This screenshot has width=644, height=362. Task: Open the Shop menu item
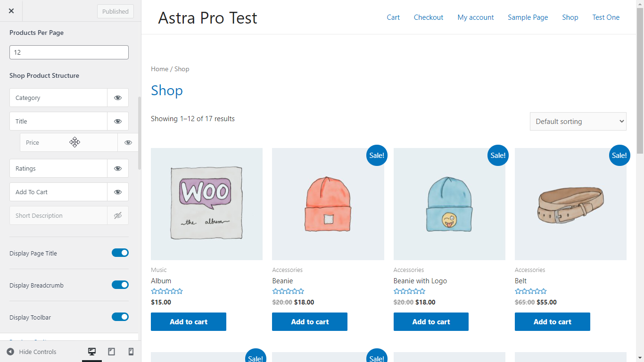click(570, 17)
